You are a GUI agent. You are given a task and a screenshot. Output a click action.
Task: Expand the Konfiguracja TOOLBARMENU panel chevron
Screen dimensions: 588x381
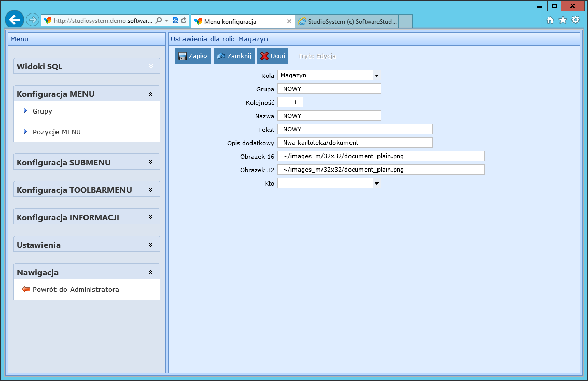(x=151, y=190)
